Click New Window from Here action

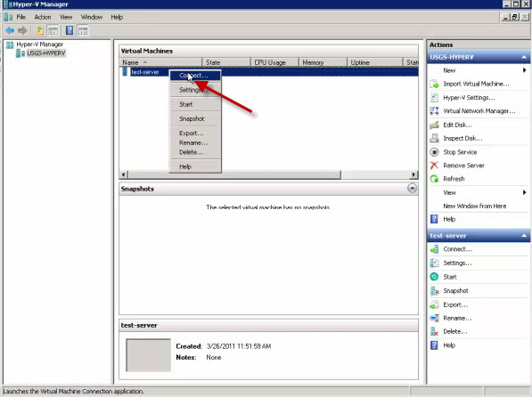[x=474, y=206]
